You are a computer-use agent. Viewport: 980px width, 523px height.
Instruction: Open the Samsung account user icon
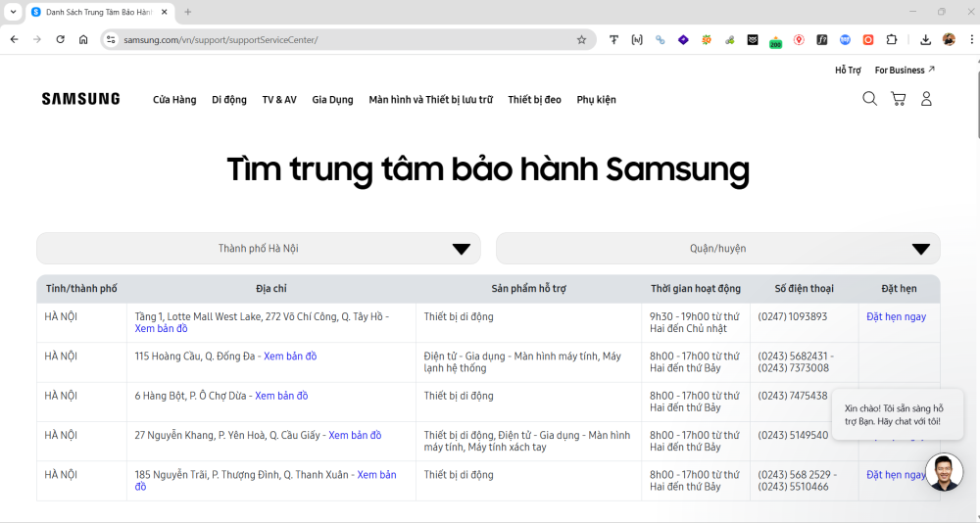(926, 99)
